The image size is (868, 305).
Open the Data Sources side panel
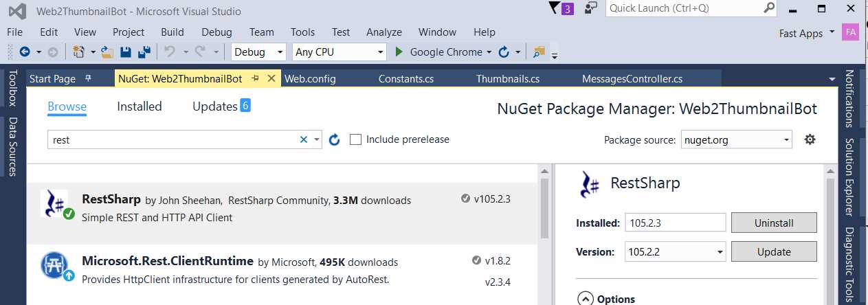click(x=12, y=146)
